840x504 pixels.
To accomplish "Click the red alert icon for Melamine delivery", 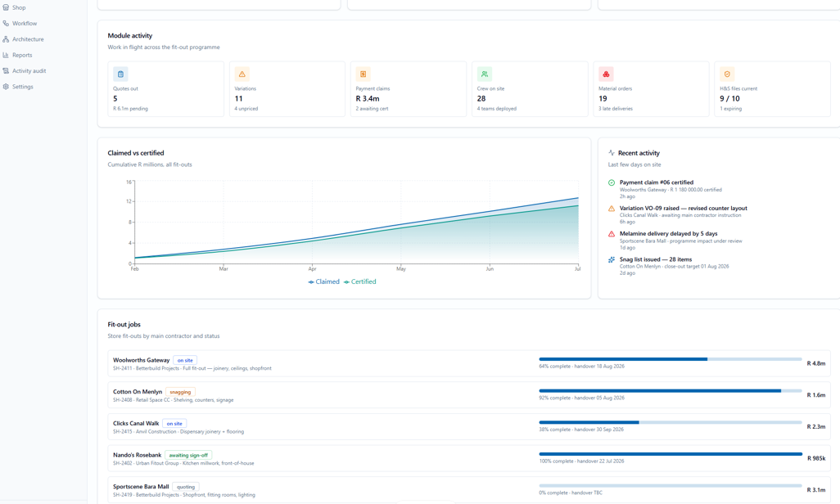I will 612,234.
